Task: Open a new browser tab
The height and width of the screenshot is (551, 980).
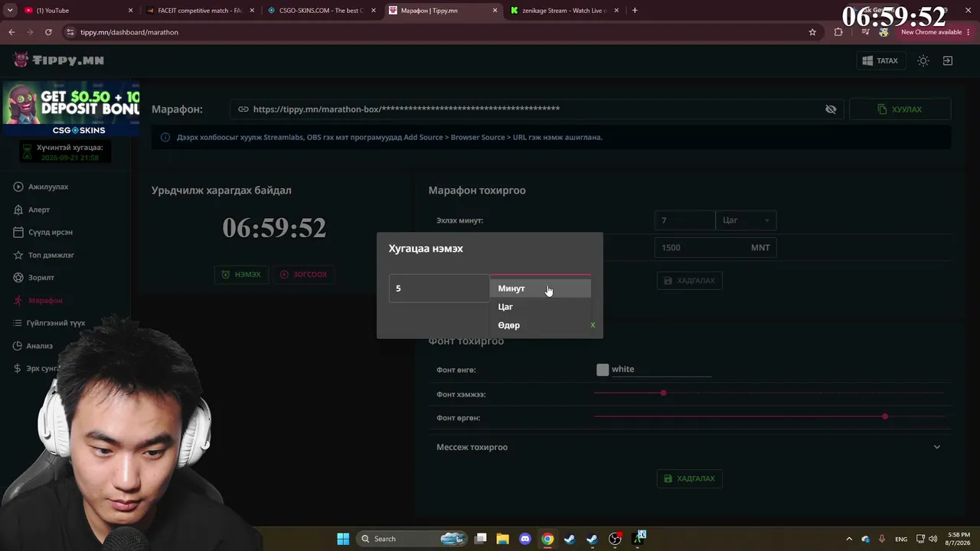Action: (x=635, y=11)
